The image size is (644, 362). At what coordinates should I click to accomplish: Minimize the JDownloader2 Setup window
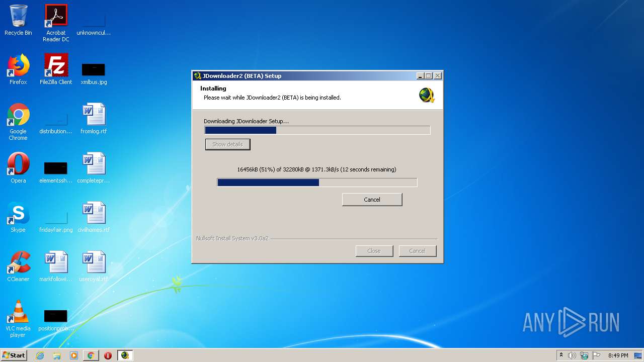pyautogui.click(x=420, y=76)
